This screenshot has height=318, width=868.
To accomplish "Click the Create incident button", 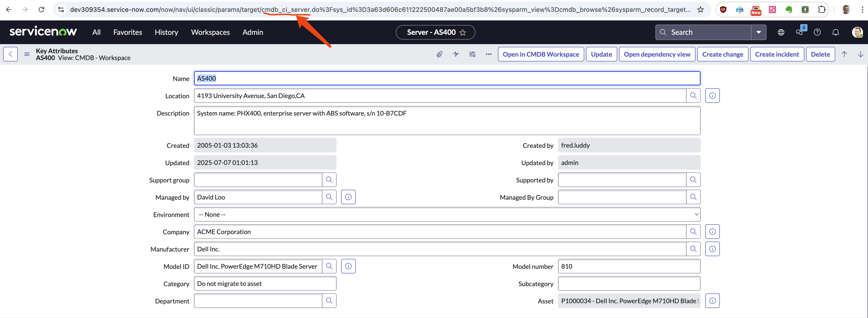I will pos(777,54).
